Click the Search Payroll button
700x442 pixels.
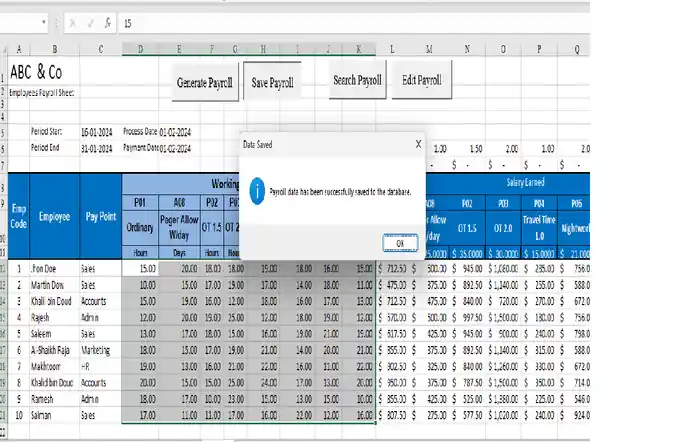[358, 80]
